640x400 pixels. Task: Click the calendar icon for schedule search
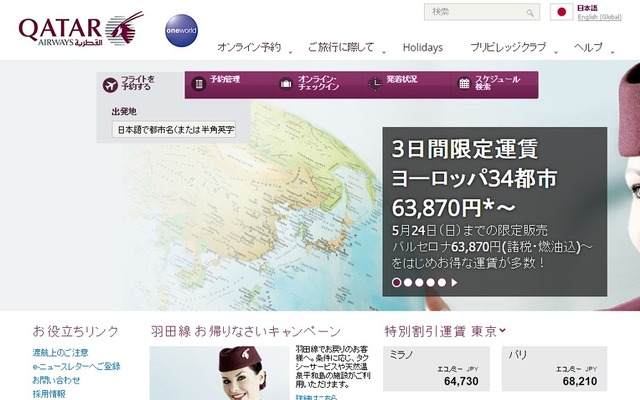pyautogui.click(x=464, y=84)
